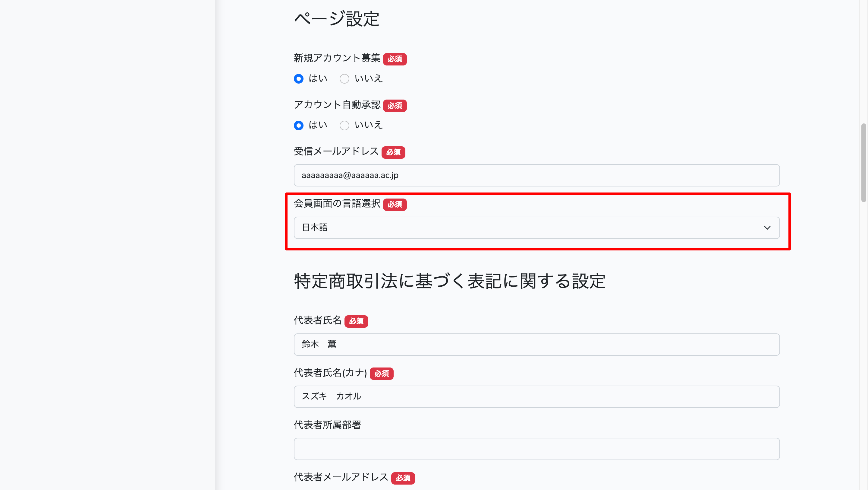Viewport: 868px width, 490px height.
Task: Focus the 代表者氏名 field containing 鈴木 薫
Action: click(536, 344)
